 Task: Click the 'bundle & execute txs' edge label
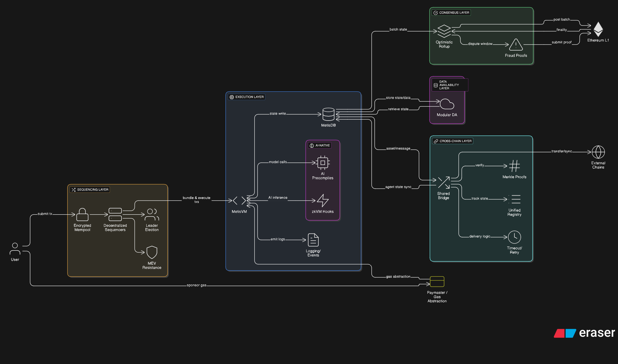197,200
